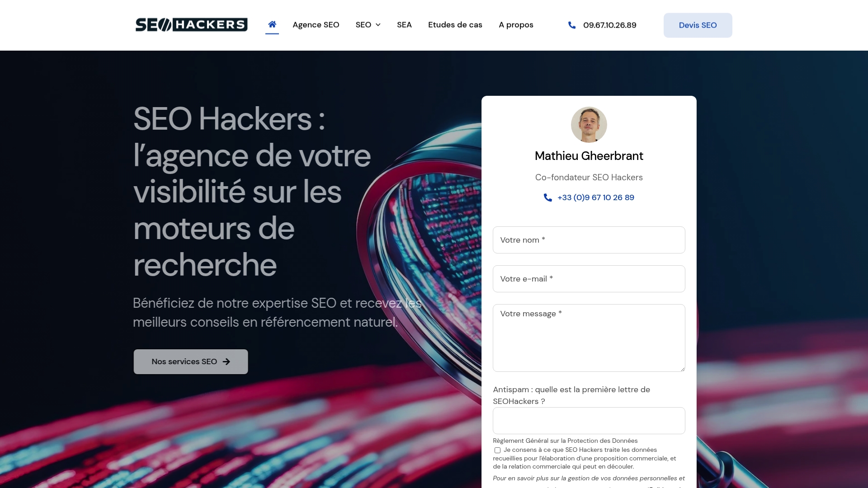Open the SEA menu item
Image resolution: width=868 pixels, height=488 pixels.
point(404,25)
